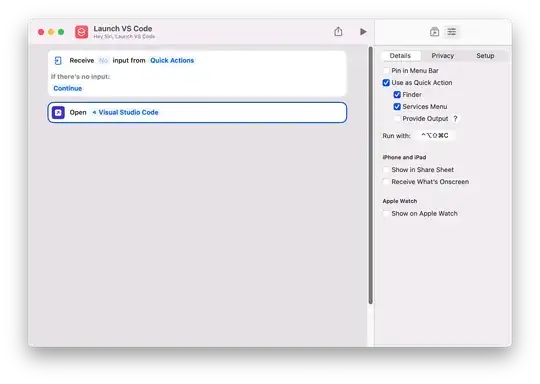Click the Run with keyboard shortcut field
The width and height of the screenshot is (540, 384).
[x=435, y=136]
